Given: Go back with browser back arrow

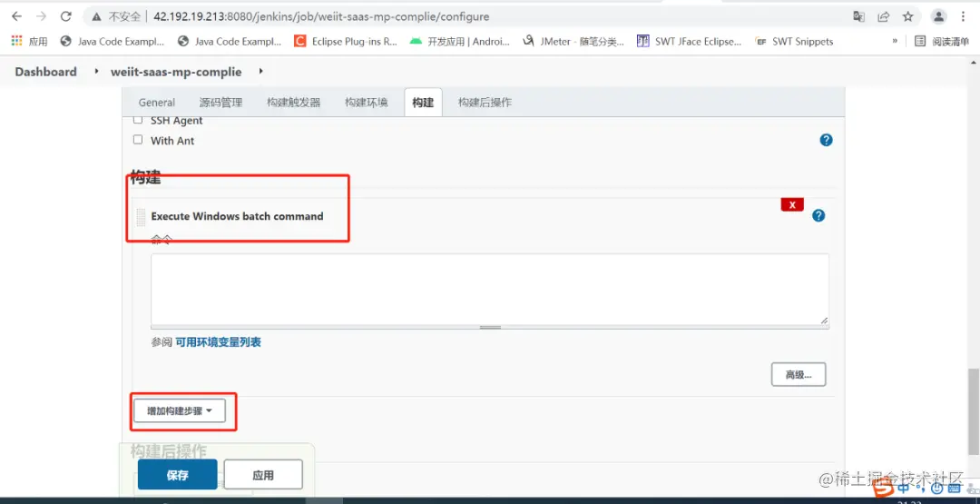Looking at the screenshot, I should click(17, 17).
